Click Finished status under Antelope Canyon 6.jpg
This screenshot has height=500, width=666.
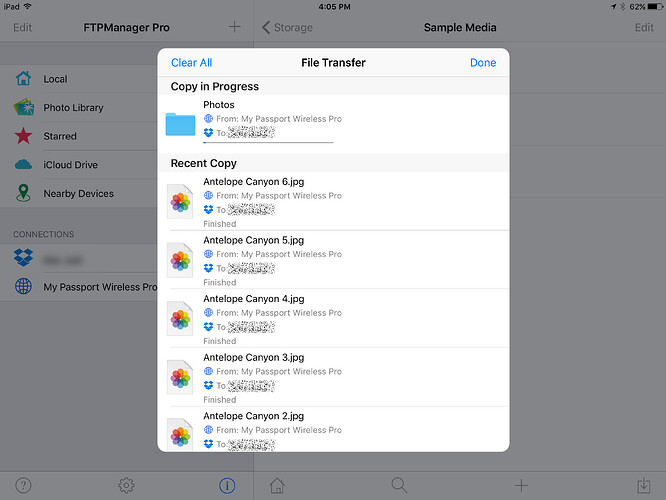(x=220, y=224)
